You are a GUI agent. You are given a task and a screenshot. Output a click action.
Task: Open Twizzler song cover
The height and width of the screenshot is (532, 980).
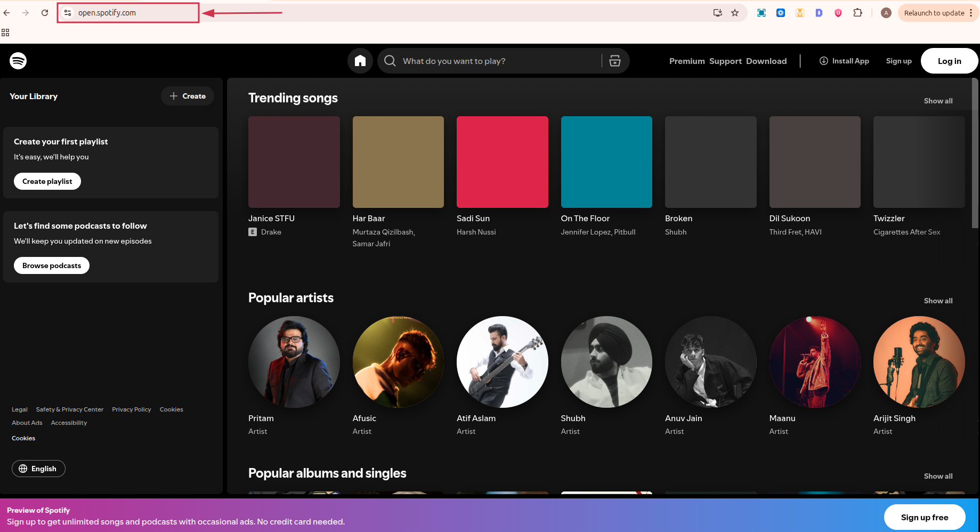tap(919, 162)
